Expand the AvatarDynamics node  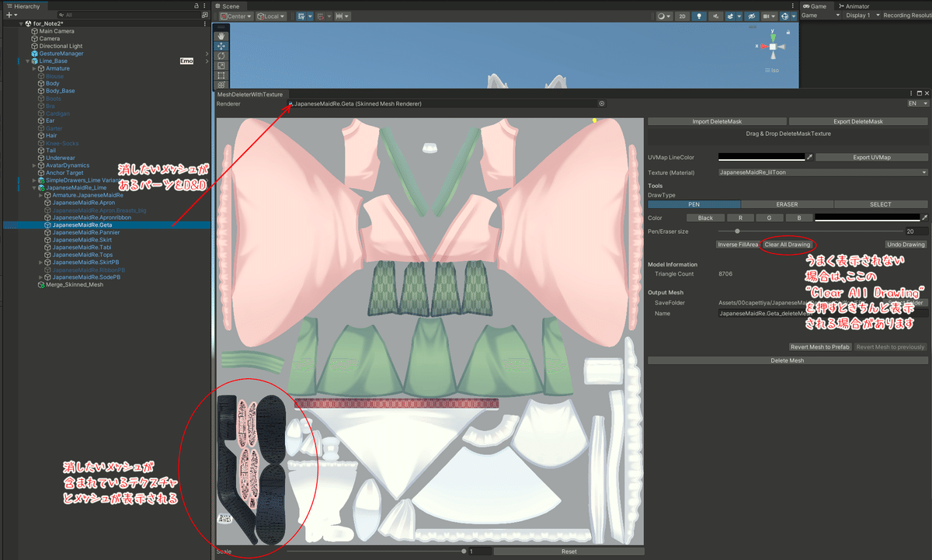point(34,165)
